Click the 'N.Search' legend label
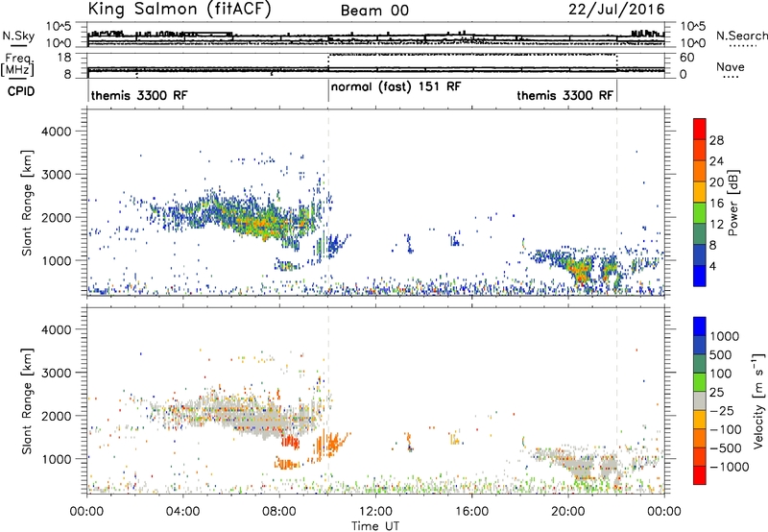The height and width of the screenshot is (532, 768). (x=741, y=36)
